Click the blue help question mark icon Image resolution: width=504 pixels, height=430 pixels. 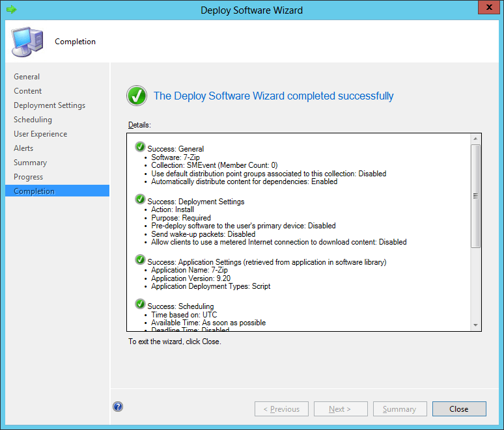pyautogui.click(x=118, y=407)
